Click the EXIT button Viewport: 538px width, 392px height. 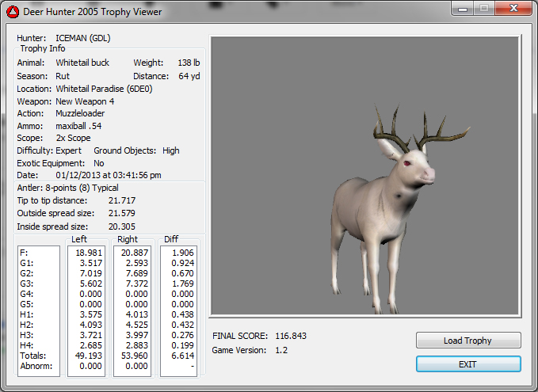pyautogui.click(x=468, y=364)
